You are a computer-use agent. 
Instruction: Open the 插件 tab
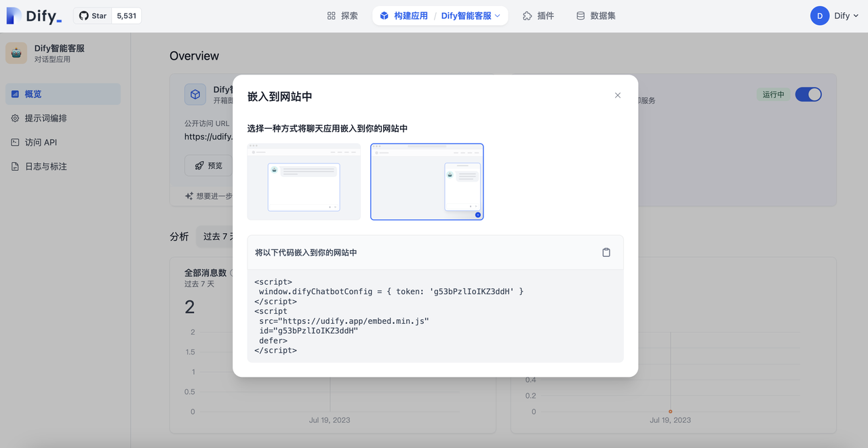coord(538,16)
